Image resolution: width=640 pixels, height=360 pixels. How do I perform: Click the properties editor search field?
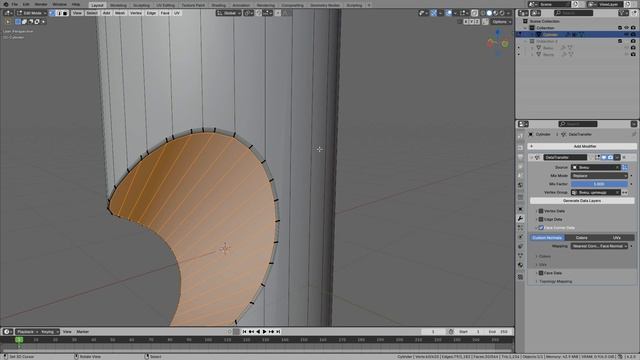click(578, 124)
